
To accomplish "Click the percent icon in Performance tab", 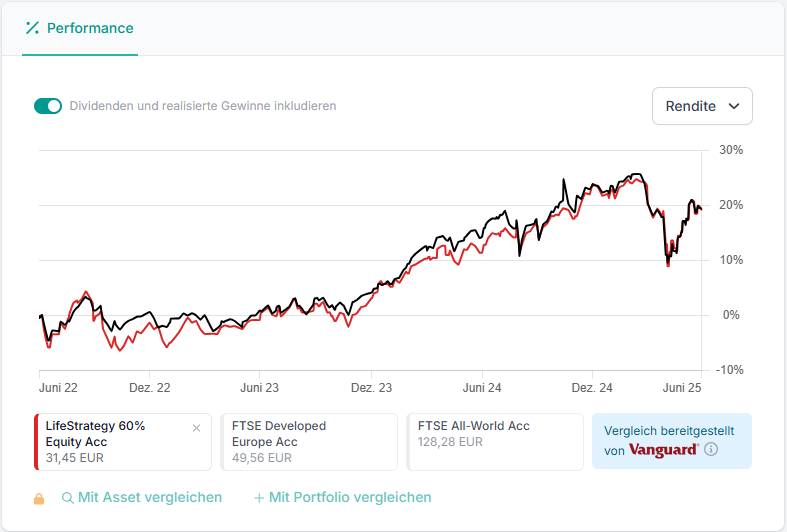I will [x=31, y=28].
